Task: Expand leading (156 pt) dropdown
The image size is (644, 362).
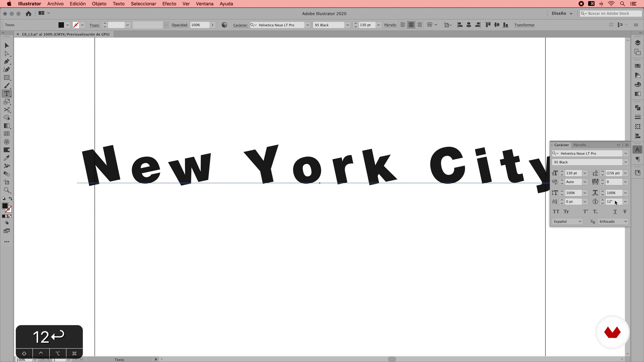Action: pos(625,173)
